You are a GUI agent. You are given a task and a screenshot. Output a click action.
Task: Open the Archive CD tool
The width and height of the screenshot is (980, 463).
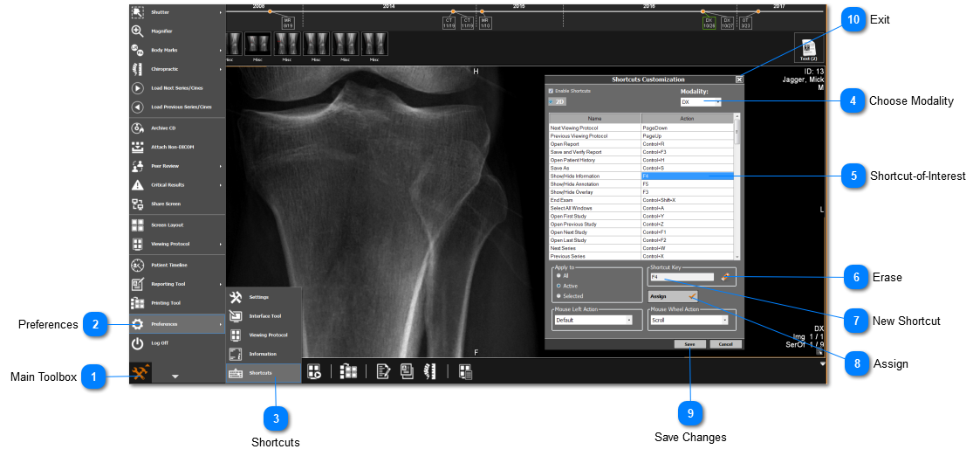point(138,128)
